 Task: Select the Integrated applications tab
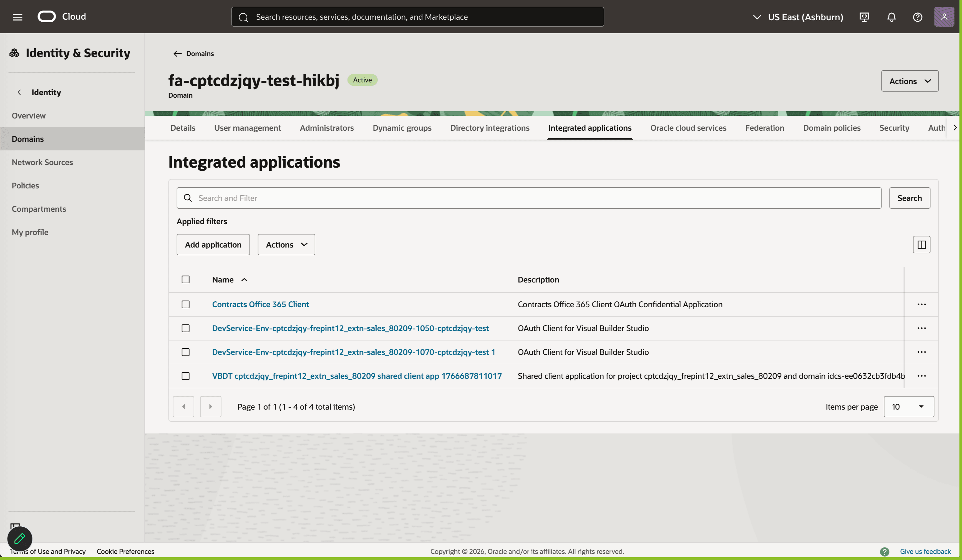(590, 128)
